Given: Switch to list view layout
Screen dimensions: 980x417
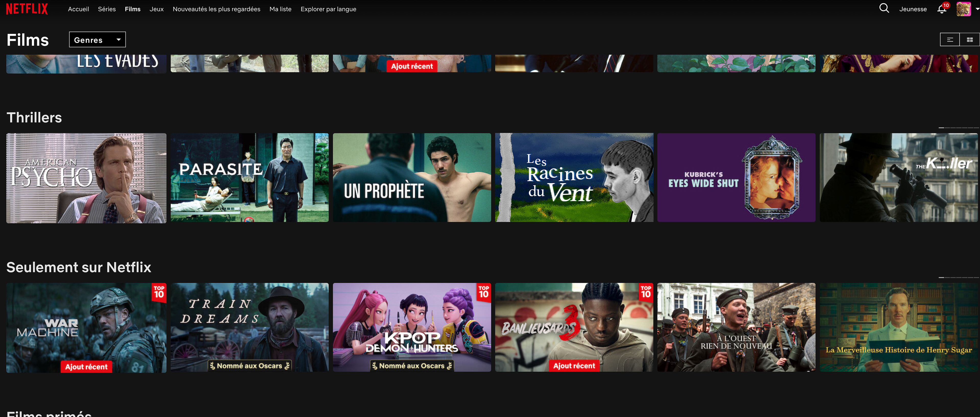Looking at the screenshot, I should tap(950, 40).
